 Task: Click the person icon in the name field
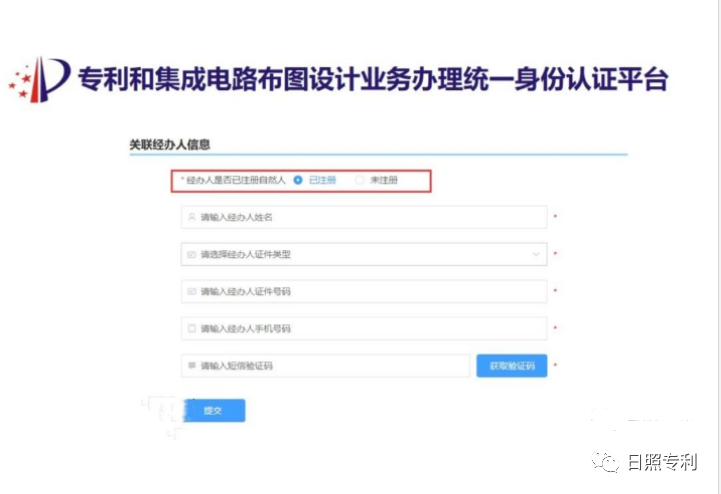click(191, 217)
